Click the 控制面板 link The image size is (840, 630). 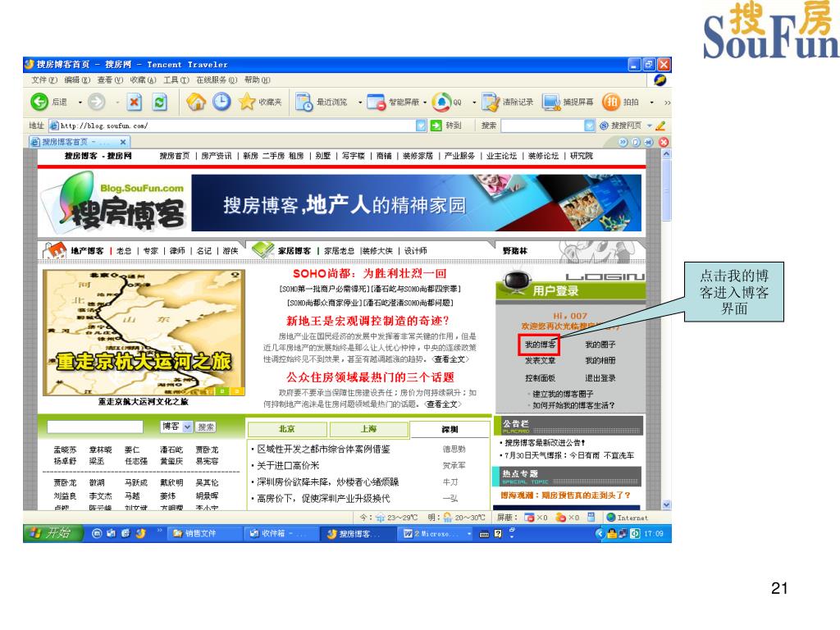point(540,377)
